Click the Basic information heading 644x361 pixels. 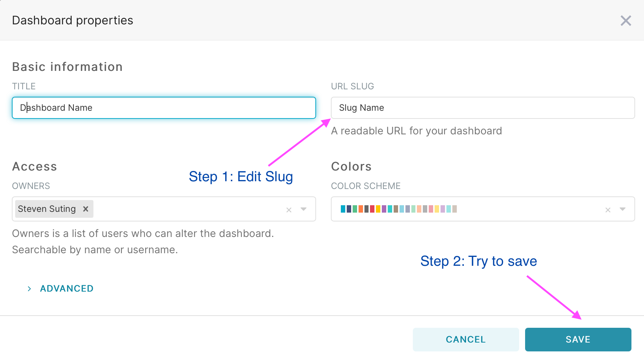68,66
